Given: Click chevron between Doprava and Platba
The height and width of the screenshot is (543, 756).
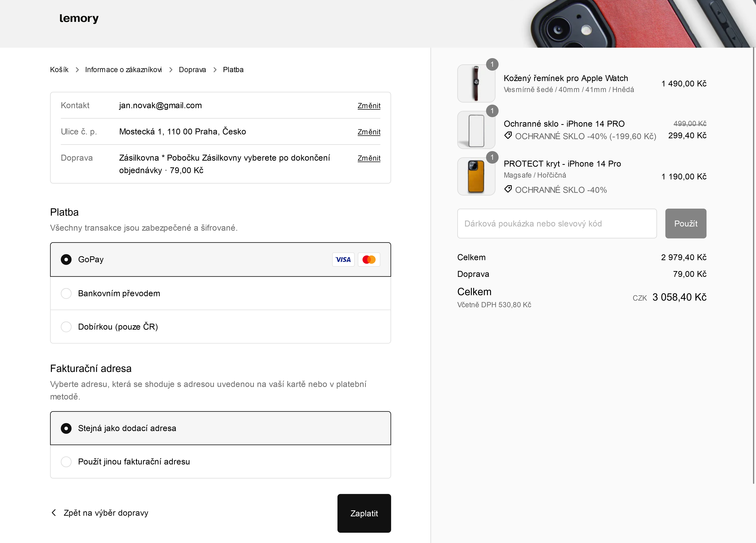Looking at the screenshot, I should (215, 70).
